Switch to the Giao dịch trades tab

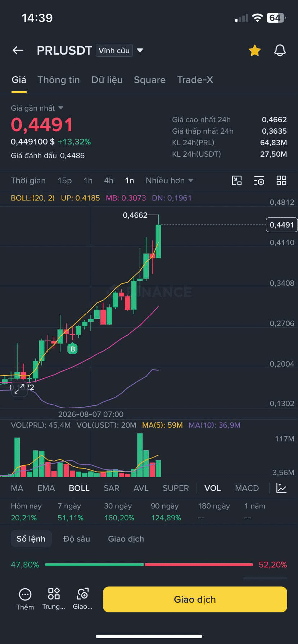pyautogui.click(x=126, y=539)
